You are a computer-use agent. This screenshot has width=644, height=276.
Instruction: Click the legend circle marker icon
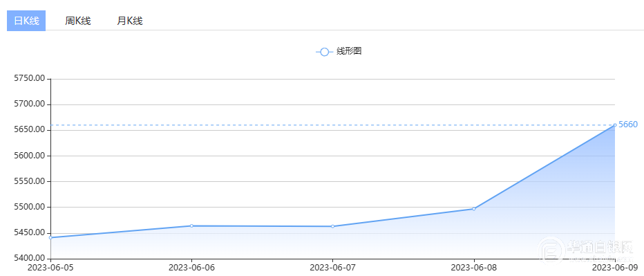324,52
